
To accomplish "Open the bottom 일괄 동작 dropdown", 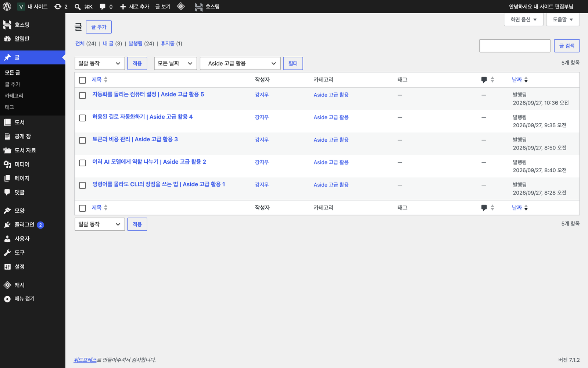I will click(x=100, y=224).
